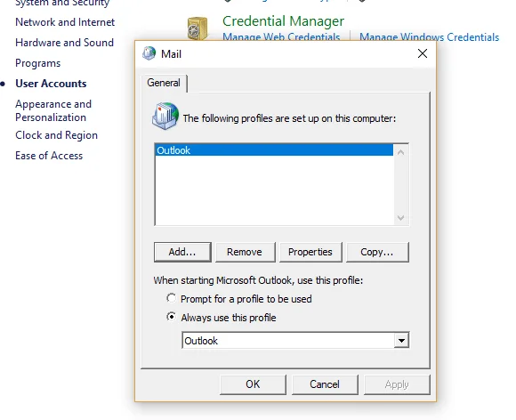Screen dimensions: 516x420
Task: Open Clock and Region category
Action: [56, 135]
